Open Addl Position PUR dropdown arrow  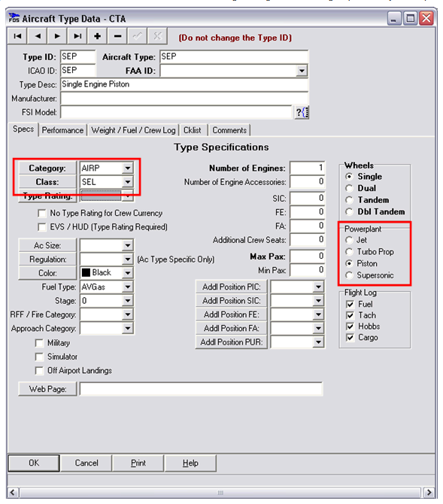[318, 342]
